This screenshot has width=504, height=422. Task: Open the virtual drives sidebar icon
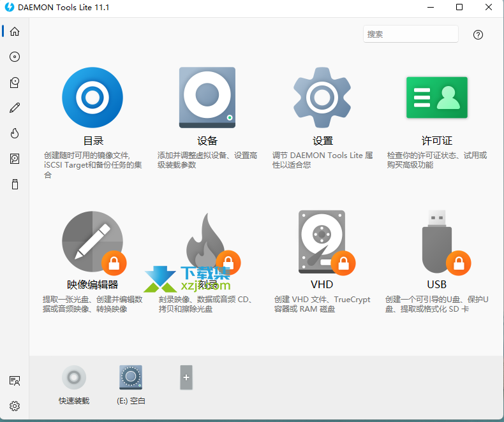(x=15, y=82)
